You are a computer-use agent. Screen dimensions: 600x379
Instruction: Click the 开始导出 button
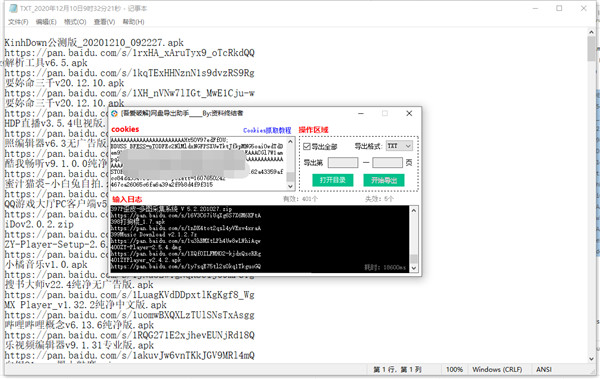384,180
